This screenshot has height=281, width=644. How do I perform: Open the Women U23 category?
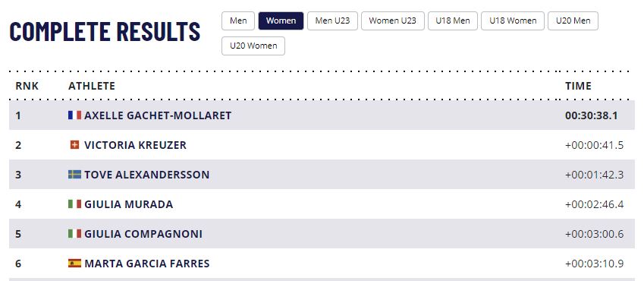pyautogui.click(x=393, y=21)
